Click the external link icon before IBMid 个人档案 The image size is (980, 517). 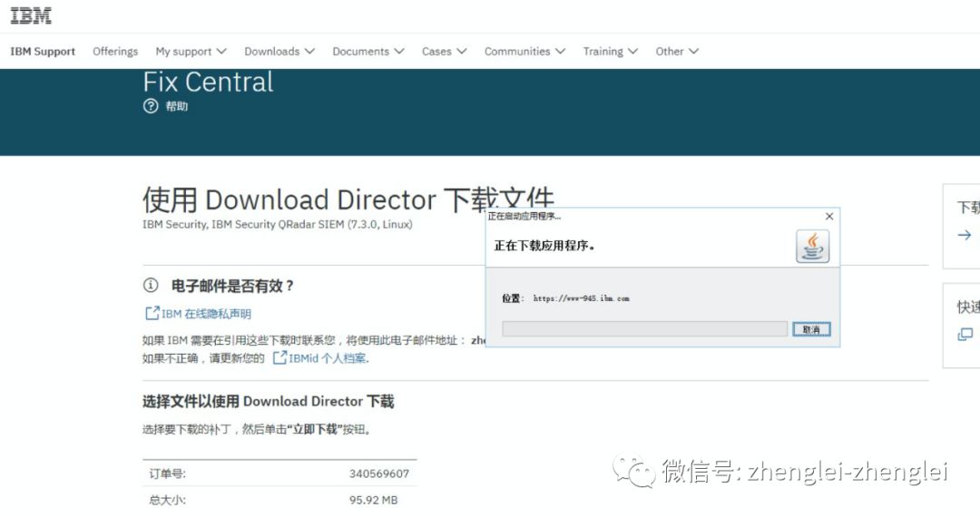[279, 357]
